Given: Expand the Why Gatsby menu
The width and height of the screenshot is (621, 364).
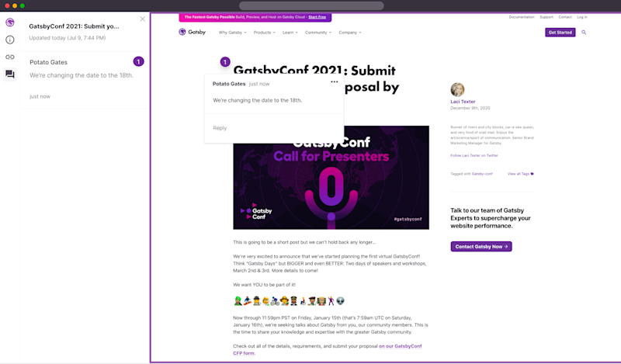Looking at the screenshot, I should pos(232,33).
